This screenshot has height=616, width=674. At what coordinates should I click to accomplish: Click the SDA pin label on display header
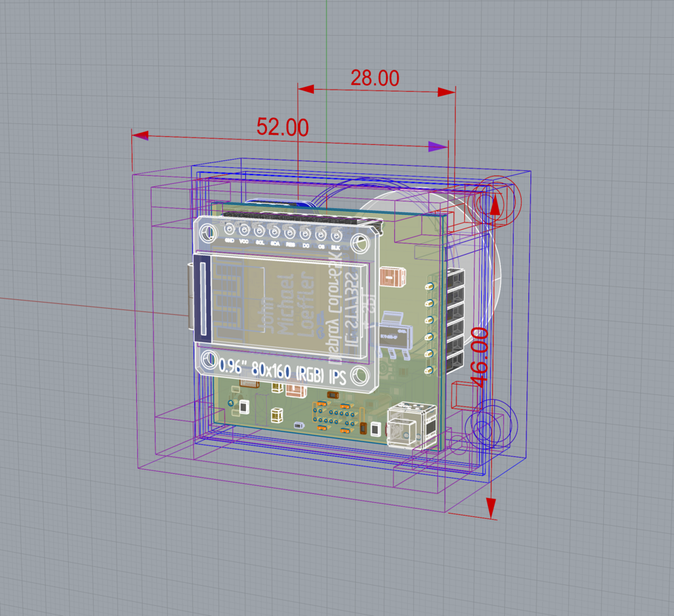[x=275, y=244]
